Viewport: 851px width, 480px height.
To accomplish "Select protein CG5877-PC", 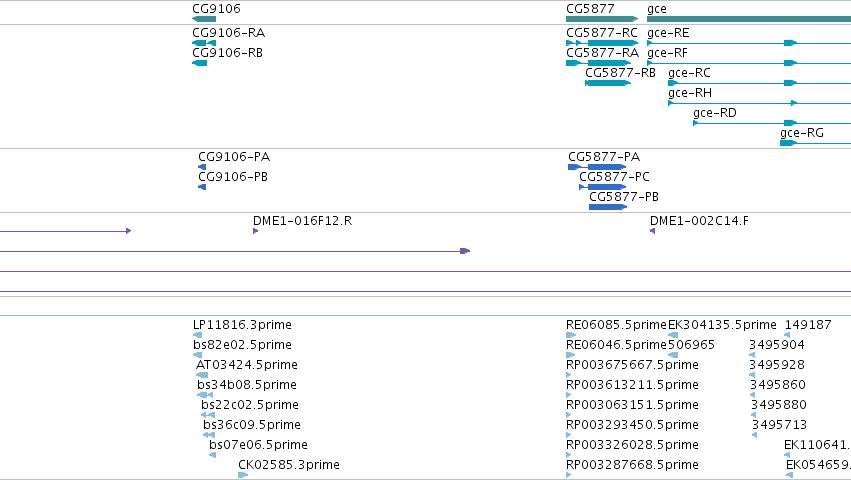I will pyautogui.click(x=614, y=177).
